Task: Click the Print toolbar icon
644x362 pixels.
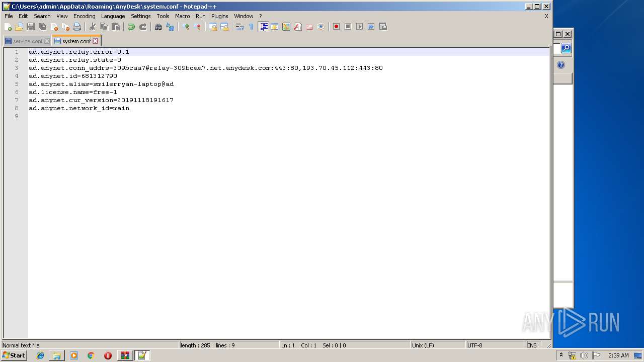Action: coord(77,27)
